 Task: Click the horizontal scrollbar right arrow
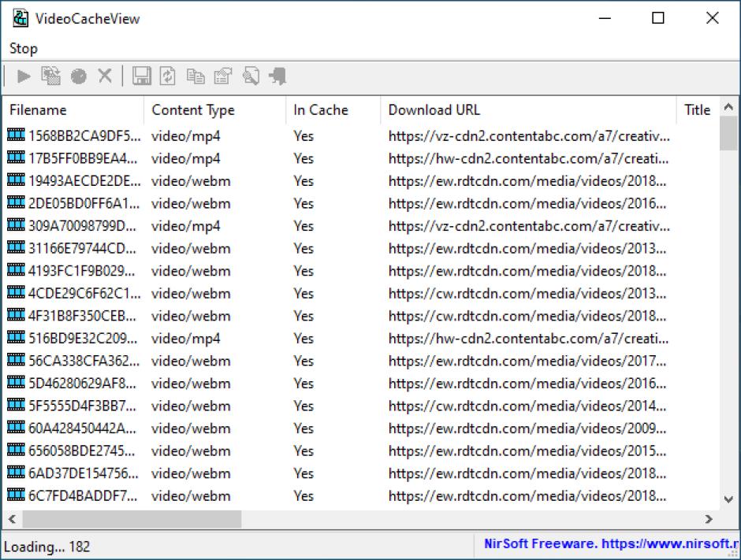click(709, 519)
